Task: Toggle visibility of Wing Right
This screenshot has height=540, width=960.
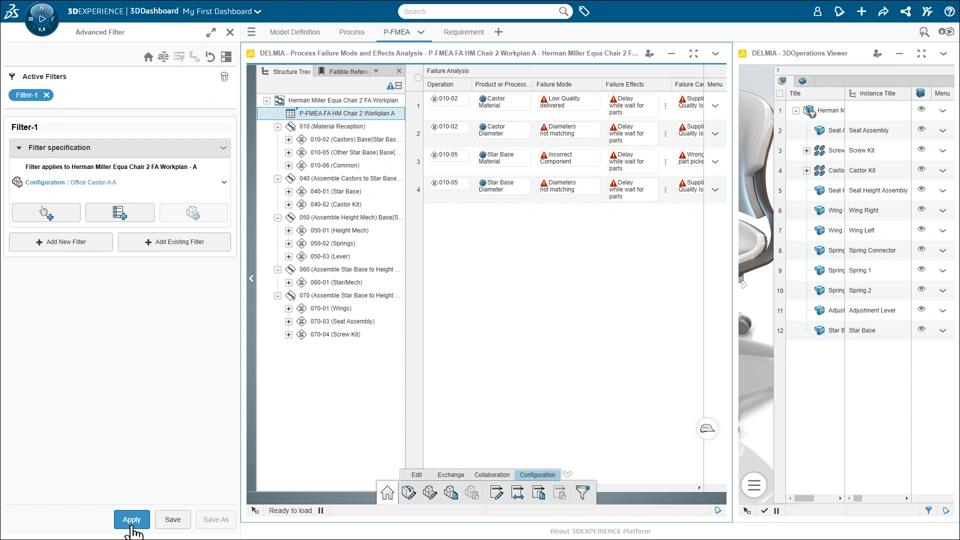Action: 921,209
